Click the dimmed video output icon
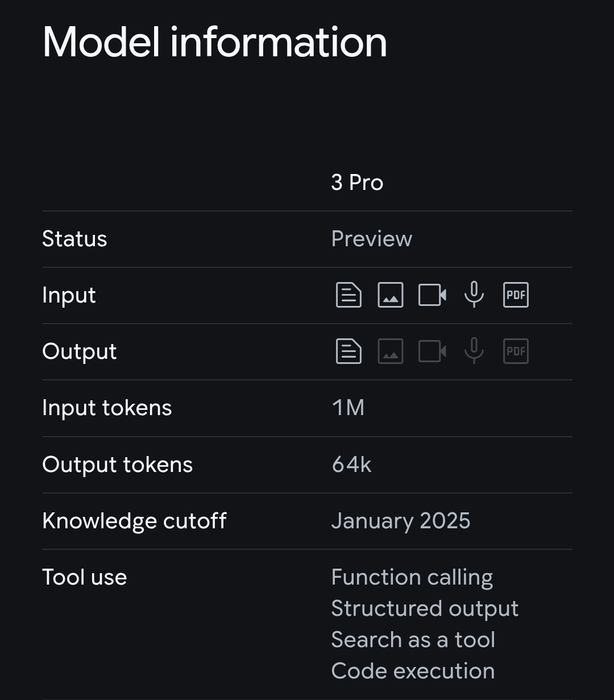 point(432,351)
